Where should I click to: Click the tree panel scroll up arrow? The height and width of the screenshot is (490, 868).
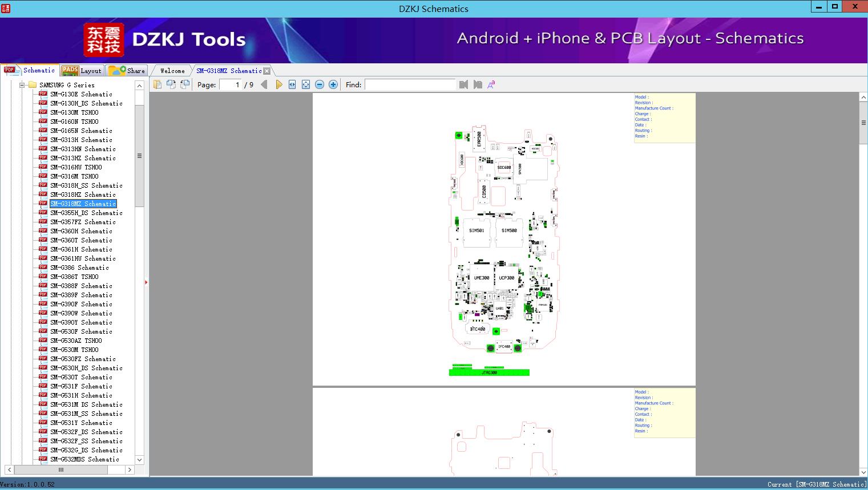click(x=139, y=86)
